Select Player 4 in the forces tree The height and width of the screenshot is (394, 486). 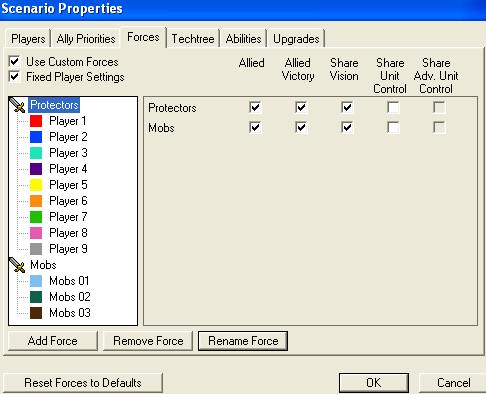[x=68, y=169]
